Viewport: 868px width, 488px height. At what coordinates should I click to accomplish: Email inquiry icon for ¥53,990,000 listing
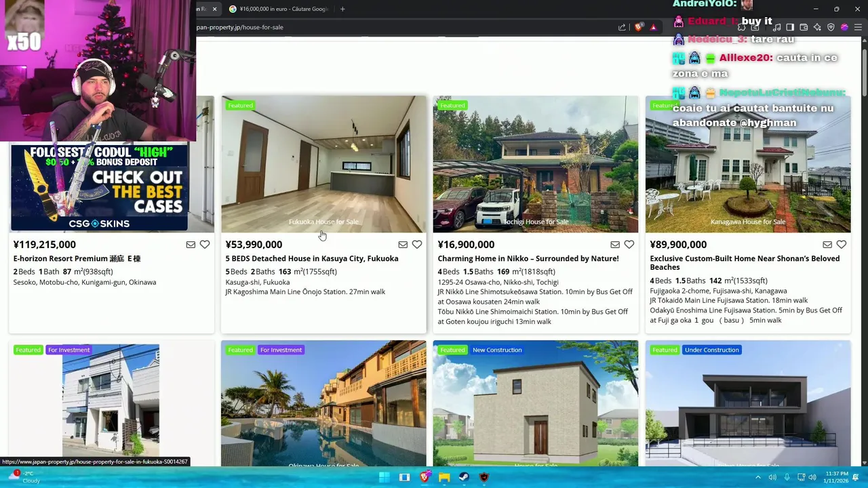click(x=403, y=245)
